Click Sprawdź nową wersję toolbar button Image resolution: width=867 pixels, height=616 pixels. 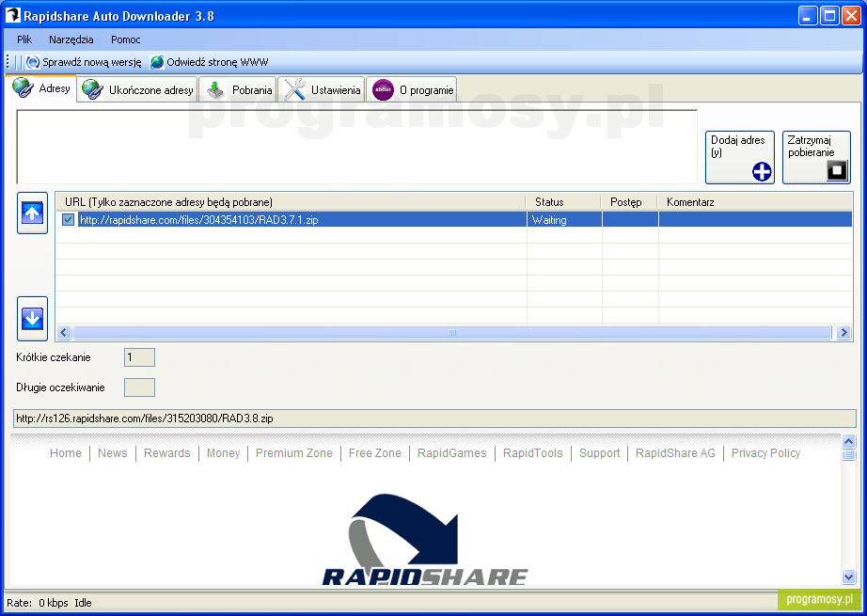[84, 62]
